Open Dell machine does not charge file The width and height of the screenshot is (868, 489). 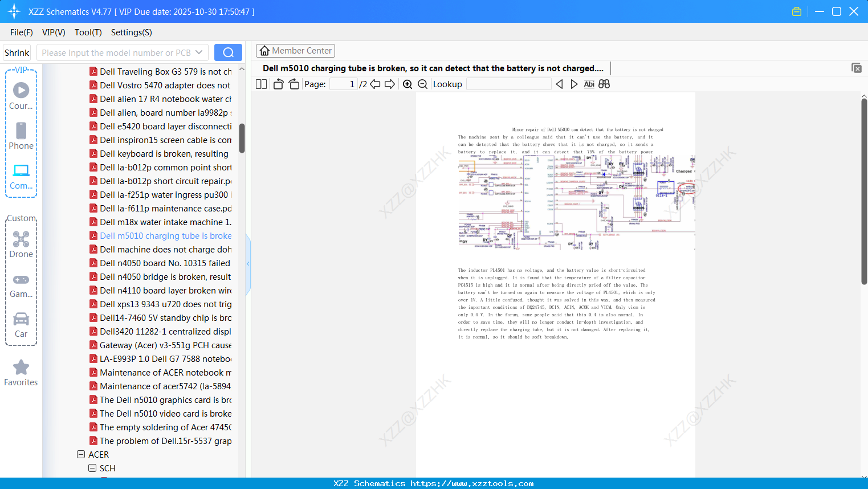click(161, 250)
